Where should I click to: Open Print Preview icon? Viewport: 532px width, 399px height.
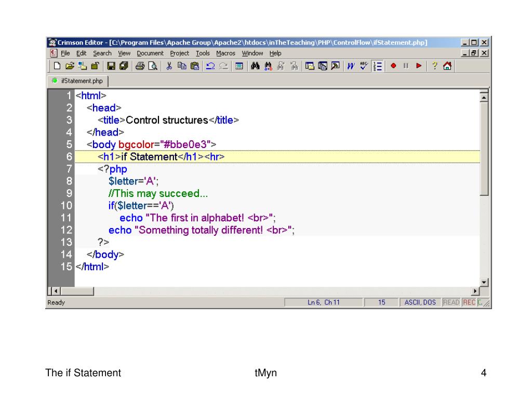153,66
